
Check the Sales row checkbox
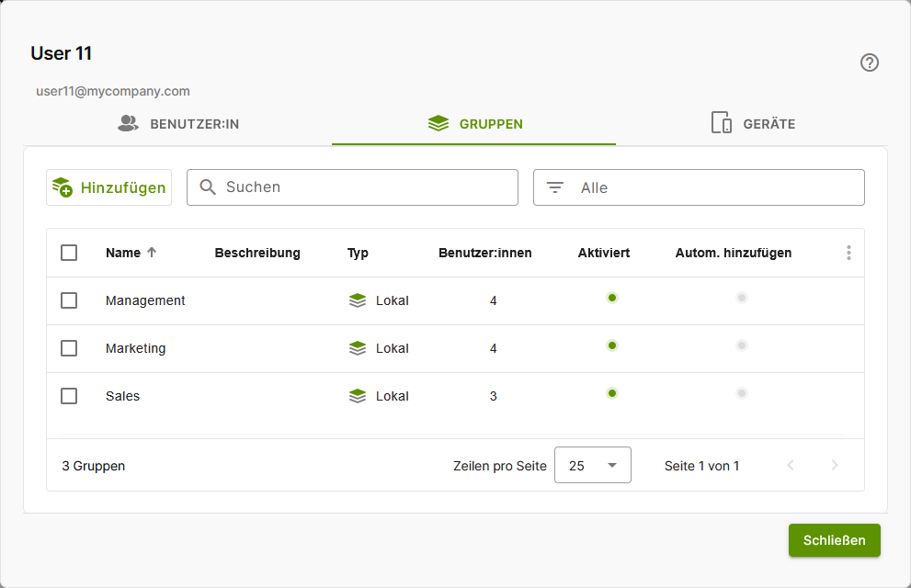pos(69,395)
